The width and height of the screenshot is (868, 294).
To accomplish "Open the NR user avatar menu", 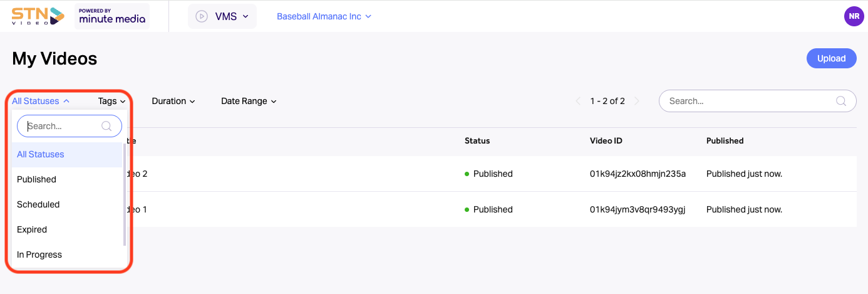I will tap(854, 16).
